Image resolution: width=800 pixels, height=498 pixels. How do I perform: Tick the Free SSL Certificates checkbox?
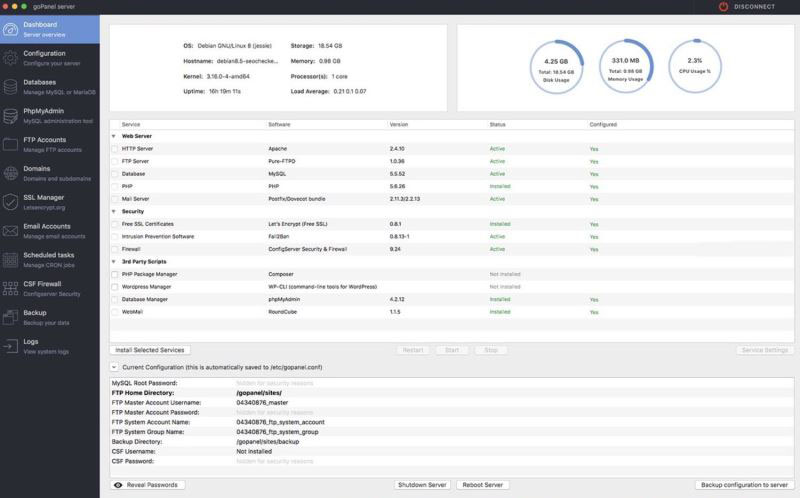[x=115, y=224]
